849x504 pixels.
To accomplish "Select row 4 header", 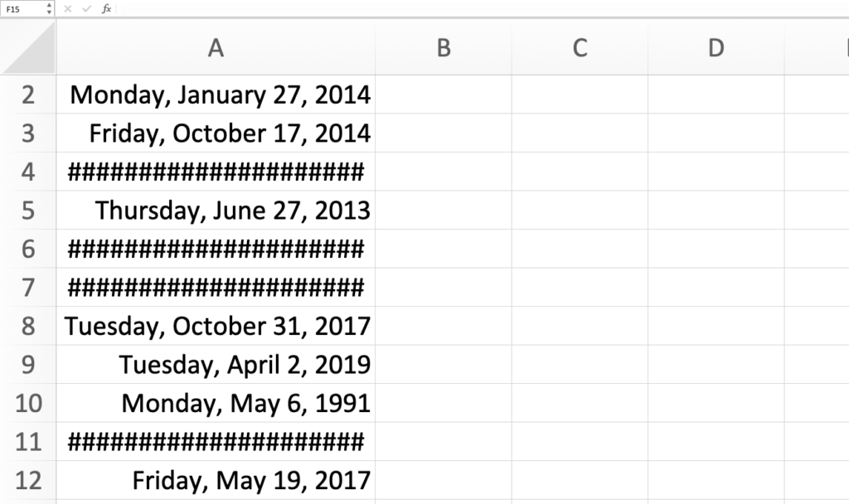I will (x=28, y=172).
